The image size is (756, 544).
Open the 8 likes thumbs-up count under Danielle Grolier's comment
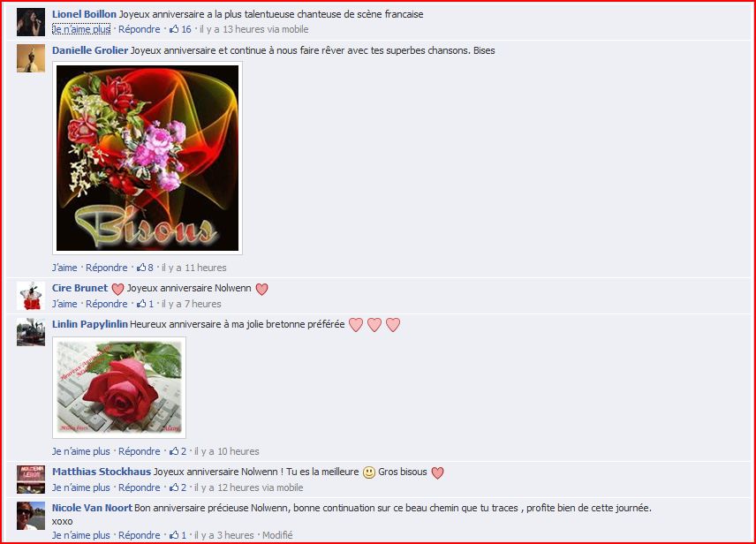click(145, 268)
